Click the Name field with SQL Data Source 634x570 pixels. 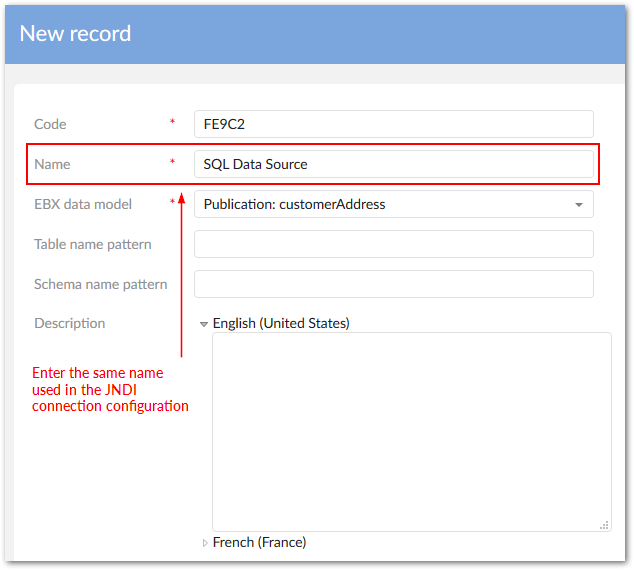point(393,164)
